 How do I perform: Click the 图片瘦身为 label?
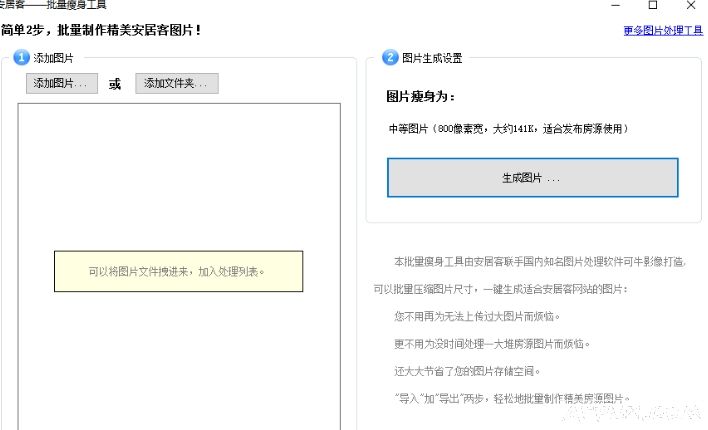pyautogui.click(x=420, y=98)
